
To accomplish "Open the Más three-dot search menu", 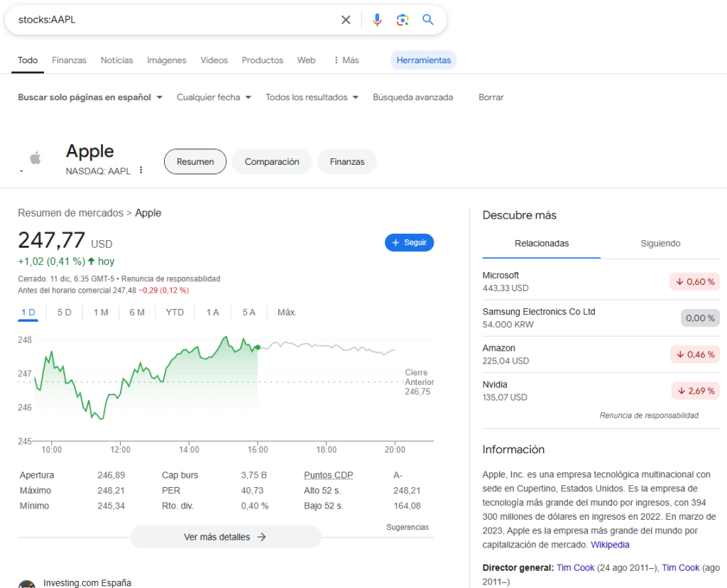I will [x=346, y=60].
